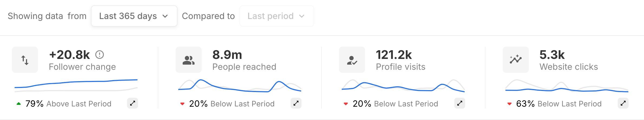Click the 121.2k Profile visits value

394,55
